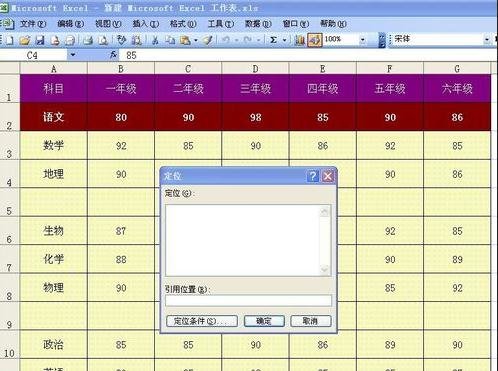Open the 文件 menu
Viewport: 498px width, 371px height.
click(x=33, y=24)
